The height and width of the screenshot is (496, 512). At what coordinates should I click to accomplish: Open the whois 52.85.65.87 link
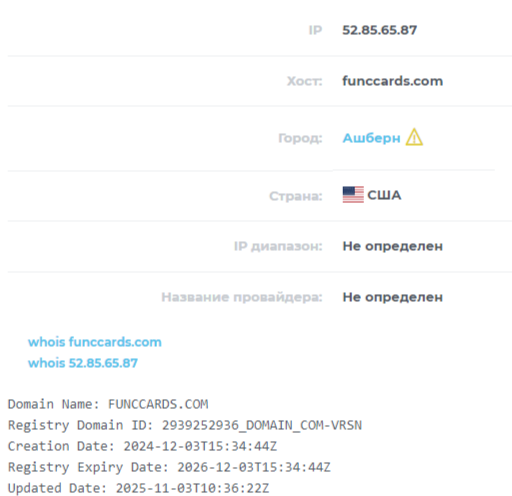(83, 363)
